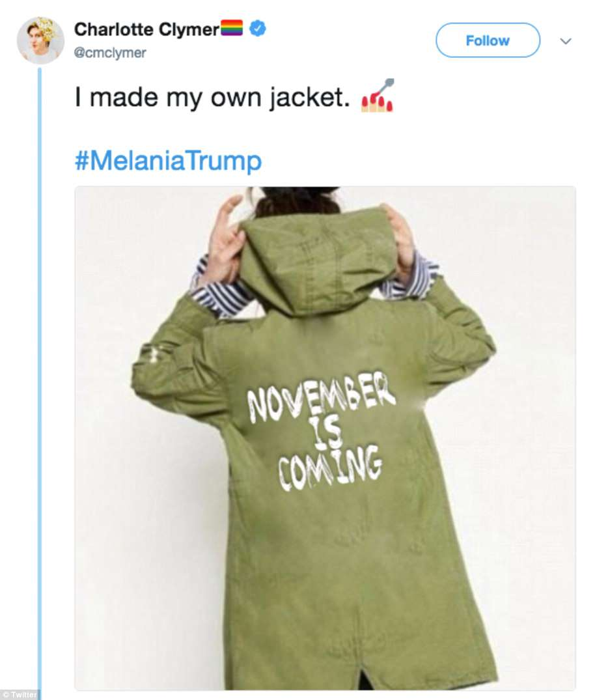595x700 pixels.
Task: Click Charlotte Clymer's profile avatar
Action: pyautogui.click(x=40, y=40)
